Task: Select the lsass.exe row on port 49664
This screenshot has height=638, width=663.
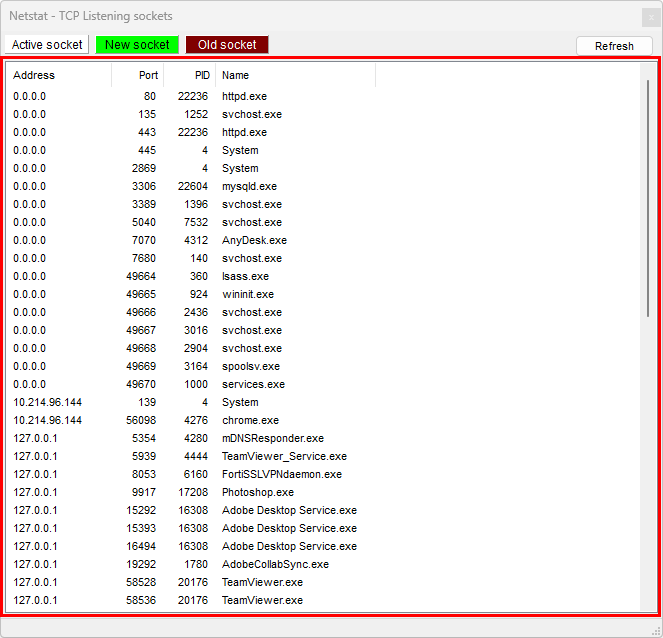Action: click(245, 276)
